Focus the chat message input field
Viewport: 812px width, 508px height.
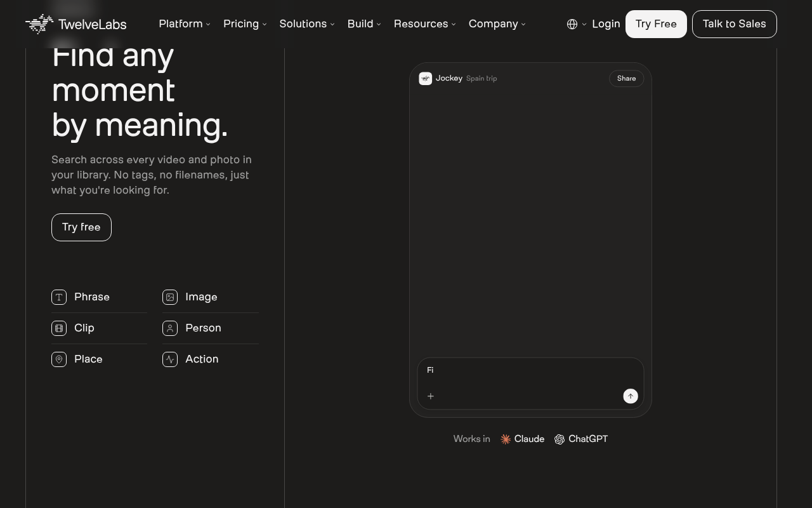(530, 384)
